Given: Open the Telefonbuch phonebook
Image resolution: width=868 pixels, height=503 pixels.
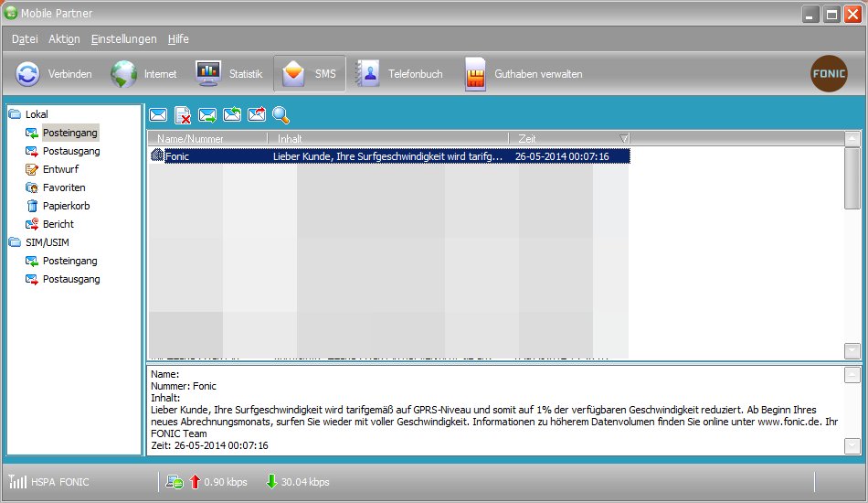Looking at the screenshot, I should [398, 74].
